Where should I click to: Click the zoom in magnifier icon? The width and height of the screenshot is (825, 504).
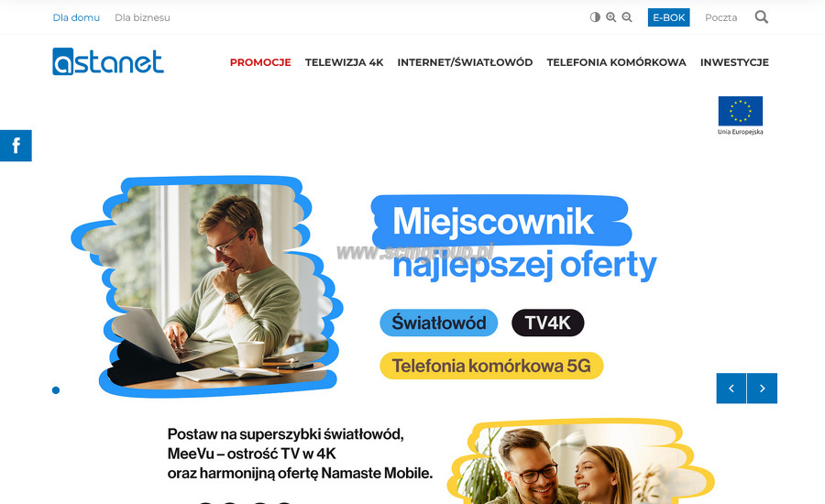(610, 17)
